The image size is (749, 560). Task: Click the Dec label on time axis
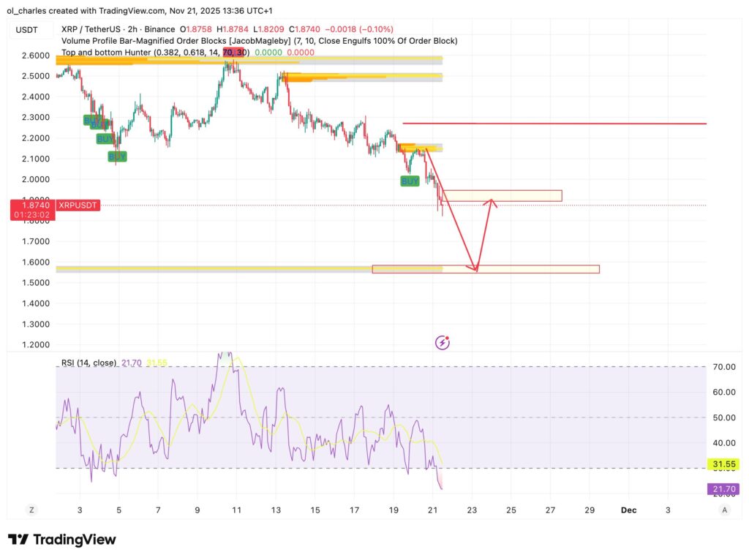point(628,509)
